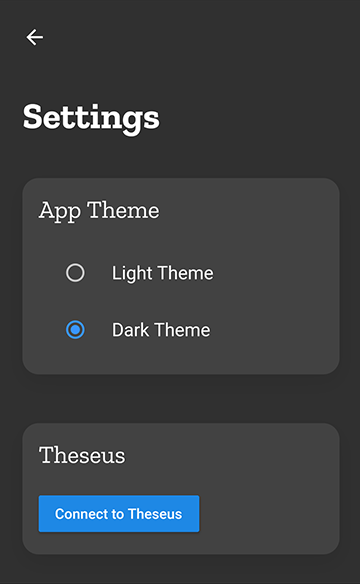Screen dimensions: 360x584
Task: Click the dark background between the two cards
Action: click(x=181, y=399)
